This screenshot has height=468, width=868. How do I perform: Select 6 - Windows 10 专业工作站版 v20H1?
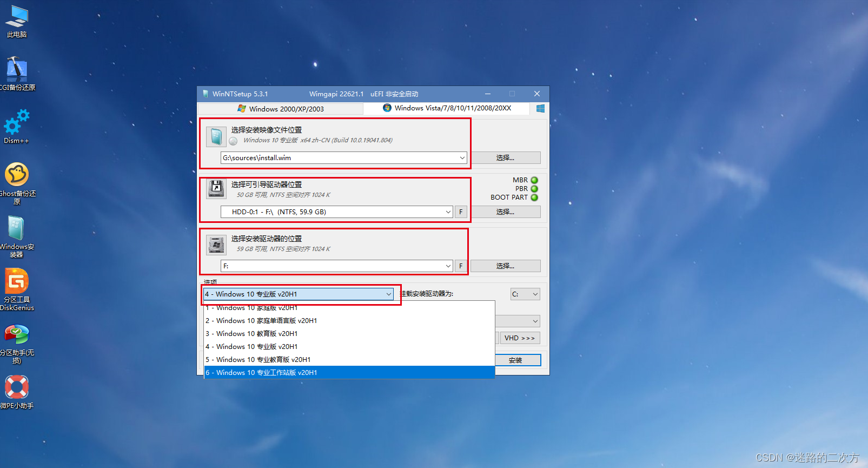coord(349,373)
